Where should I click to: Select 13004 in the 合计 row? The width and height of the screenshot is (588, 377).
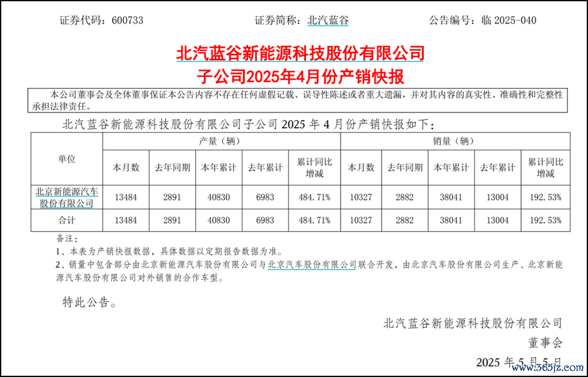click(x=498, y=220)
